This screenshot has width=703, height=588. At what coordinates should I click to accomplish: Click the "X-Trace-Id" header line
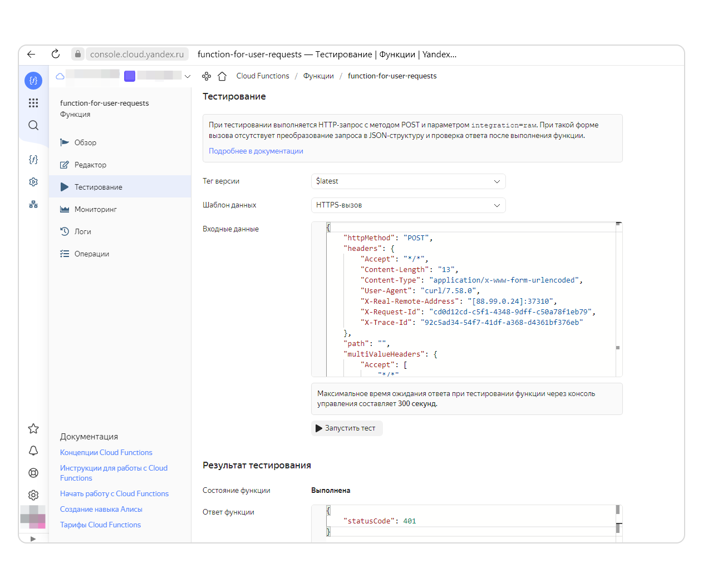[472, 323]
